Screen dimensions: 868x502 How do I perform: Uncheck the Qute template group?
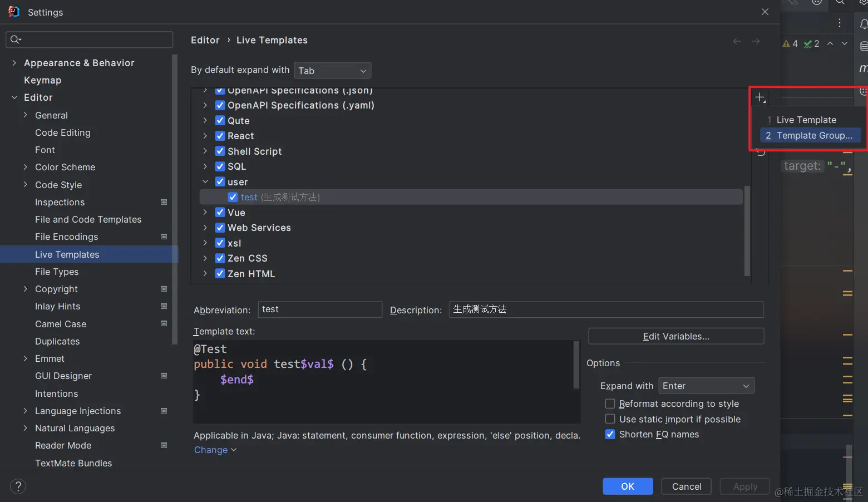point(220,120)
